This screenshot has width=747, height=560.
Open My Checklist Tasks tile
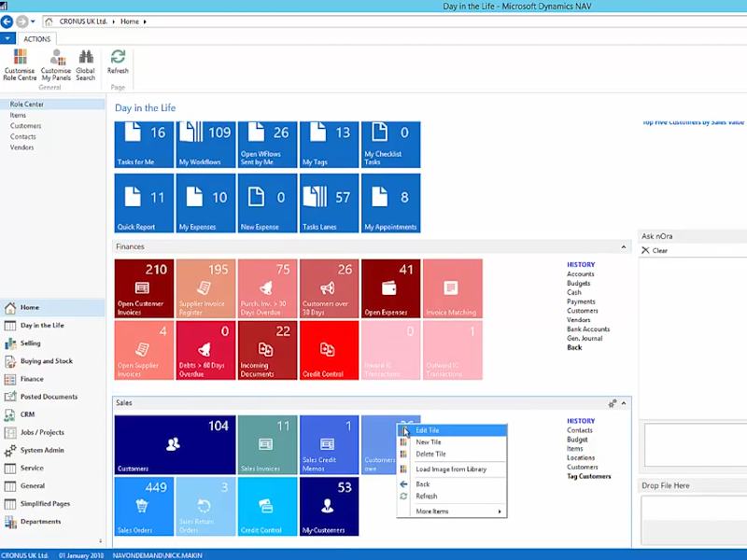coord(391,145)
